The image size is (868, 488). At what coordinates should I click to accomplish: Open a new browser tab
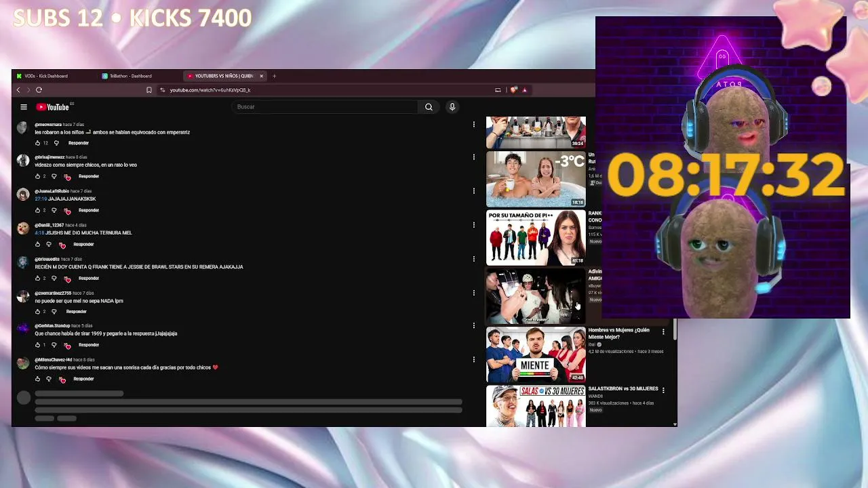tap(274, 76)
